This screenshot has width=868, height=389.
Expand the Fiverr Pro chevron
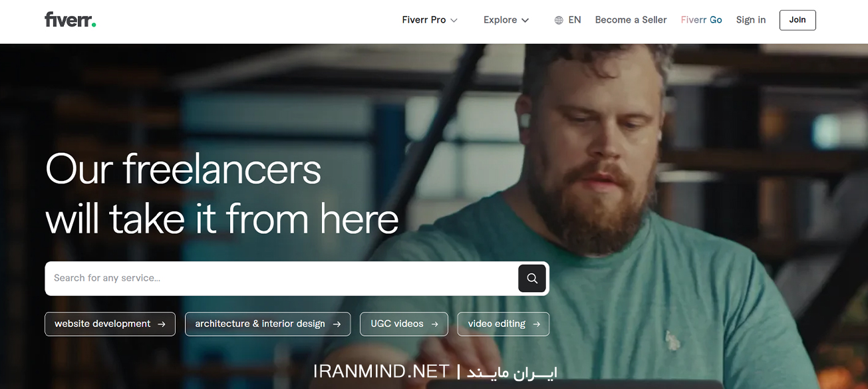click(x=454, y=21)
